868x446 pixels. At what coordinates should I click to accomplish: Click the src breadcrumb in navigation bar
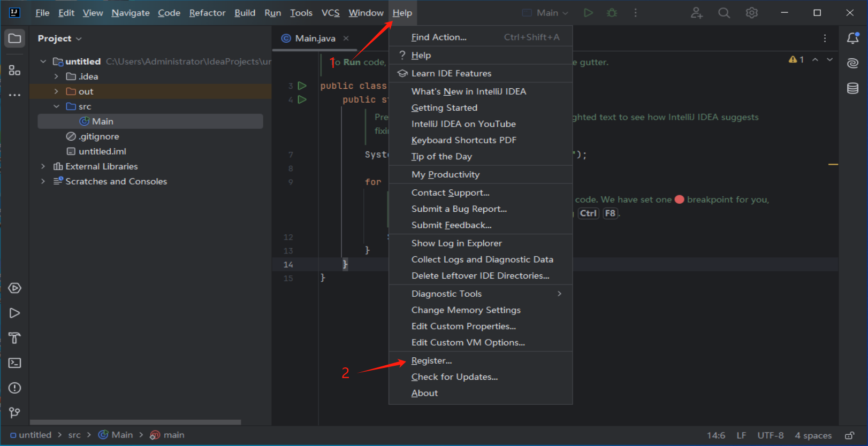coord(74,435)
